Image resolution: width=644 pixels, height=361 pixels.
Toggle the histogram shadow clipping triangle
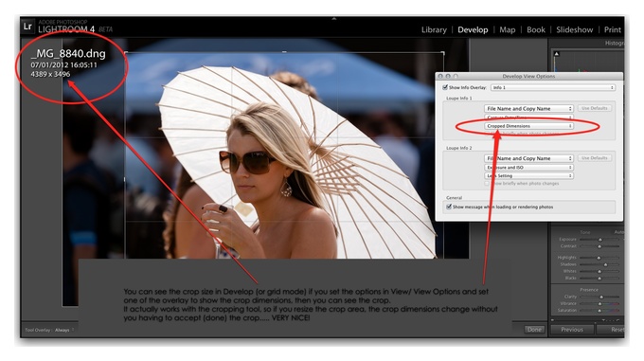coord(557,54)
